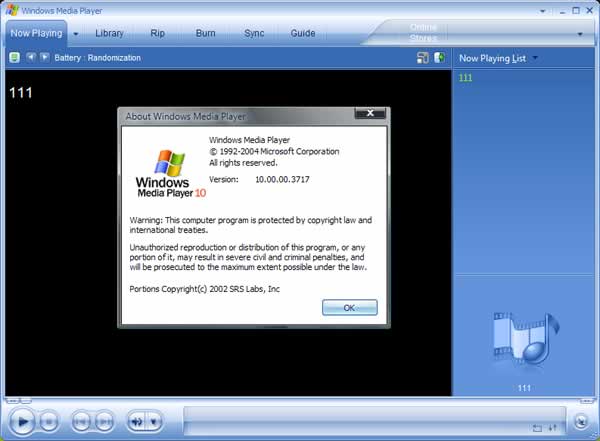Viewport: 600px width, 441px height.
Task: Toggle the shuffle icon
Action: [553, 428]
